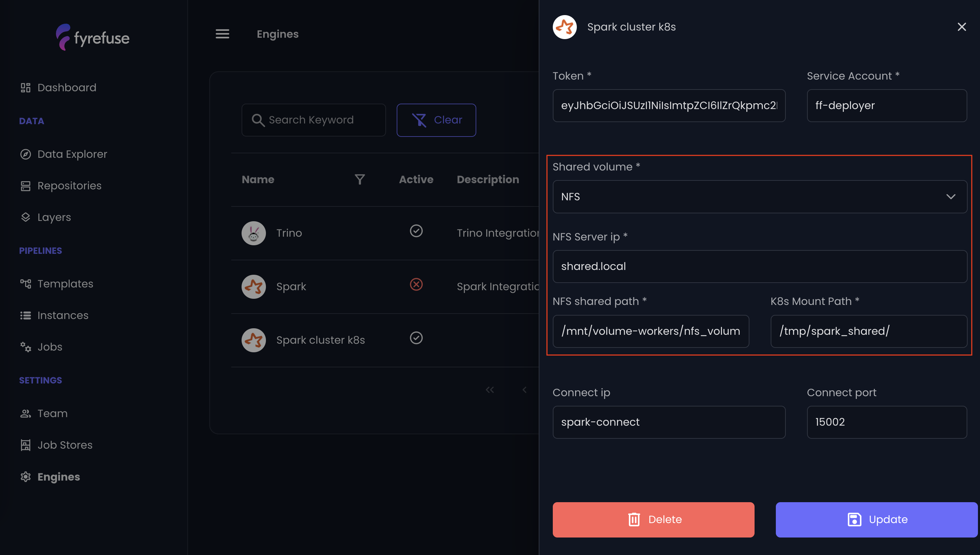Click the Update button
Image resolution: width=980 pixels, height=555 pixels.
[876, 520]
